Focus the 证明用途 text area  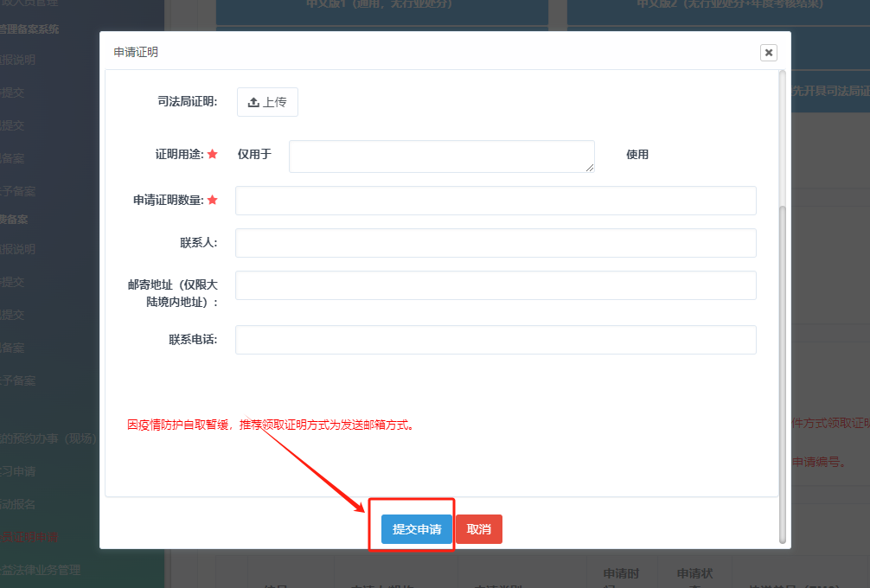(x=441, y=156)
